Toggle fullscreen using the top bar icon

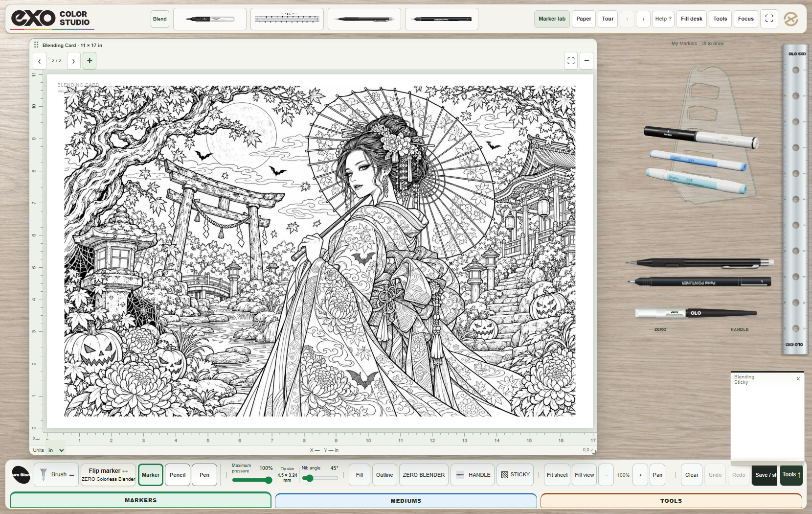click(x=769, y=19)
